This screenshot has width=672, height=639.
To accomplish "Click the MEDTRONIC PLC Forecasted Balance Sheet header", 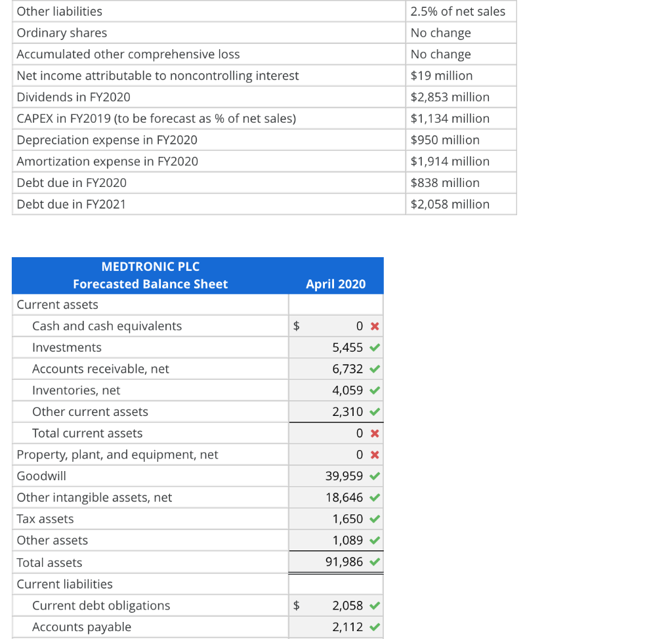I will 150,275.
